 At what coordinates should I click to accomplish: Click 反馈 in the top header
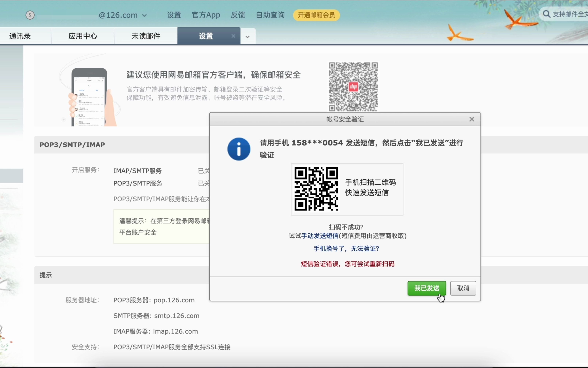[238, 15]
